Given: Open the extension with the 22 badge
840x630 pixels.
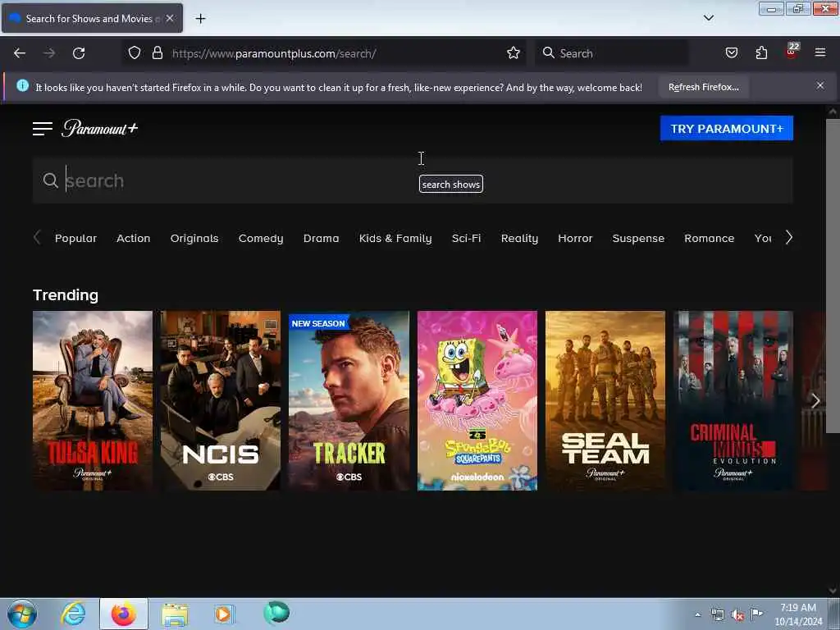Looking at the screenshot, I should tap(792, 52).
